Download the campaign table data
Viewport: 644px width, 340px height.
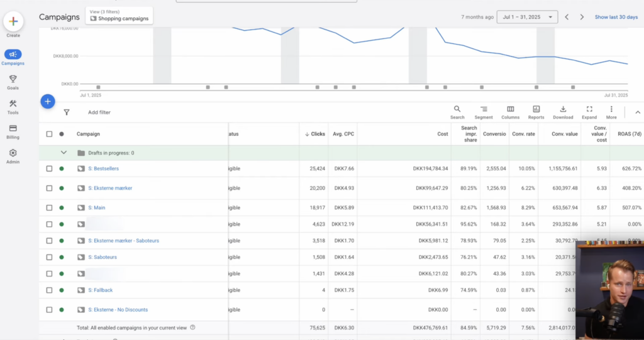[x=563, y=112]
